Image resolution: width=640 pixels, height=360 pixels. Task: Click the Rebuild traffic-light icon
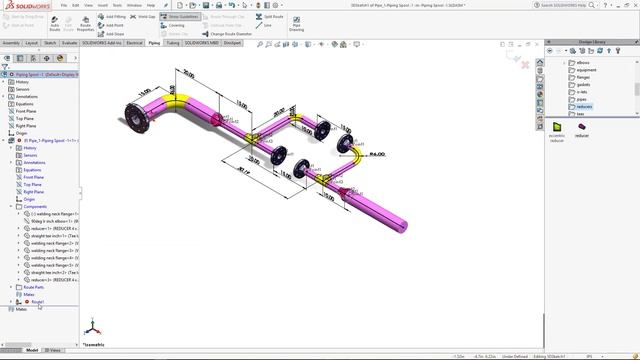[x=258, y=5]
